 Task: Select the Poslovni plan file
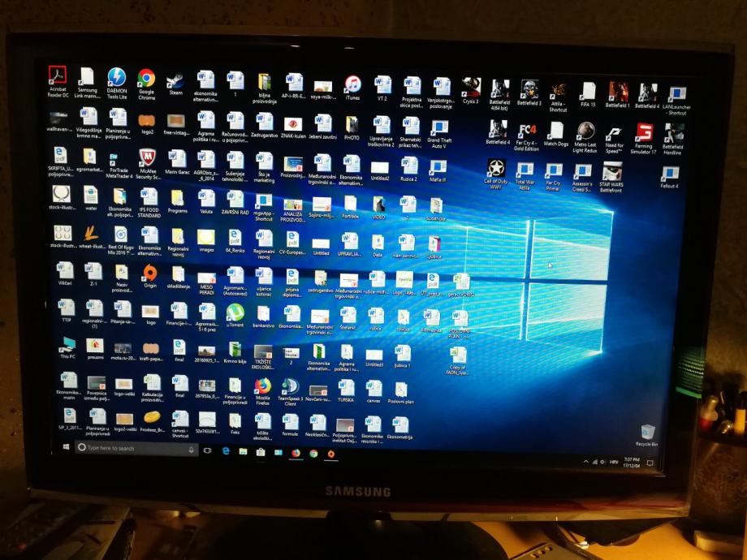click(x=400, y=393)
